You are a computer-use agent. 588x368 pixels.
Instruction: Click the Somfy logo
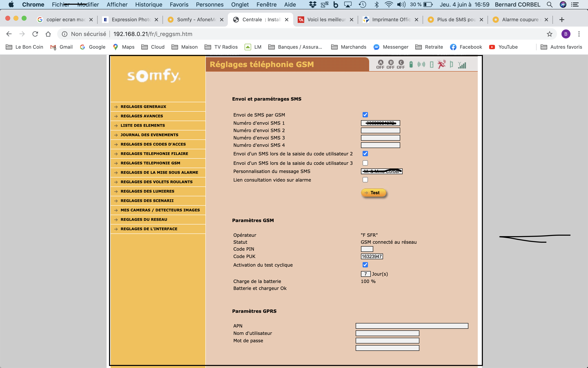[154, 75]
